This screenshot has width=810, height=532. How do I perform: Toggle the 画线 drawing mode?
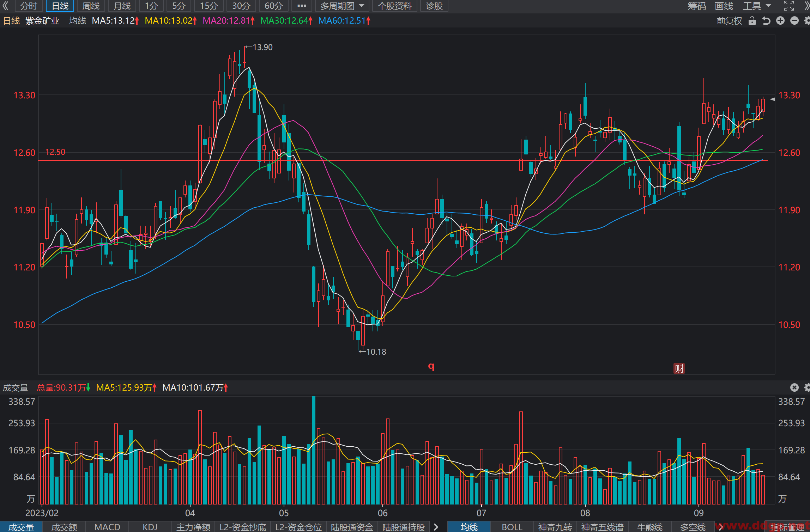click(724, 6)
